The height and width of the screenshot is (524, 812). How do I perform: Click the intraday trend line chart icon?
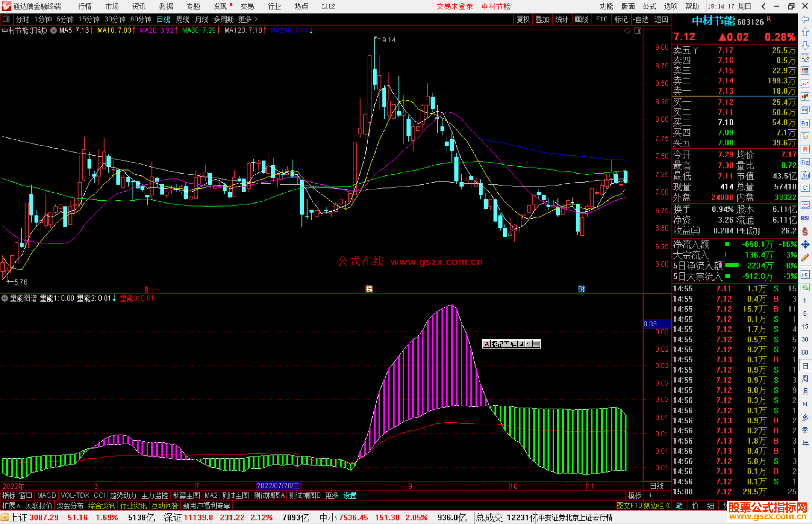click(x=805, y=84)
